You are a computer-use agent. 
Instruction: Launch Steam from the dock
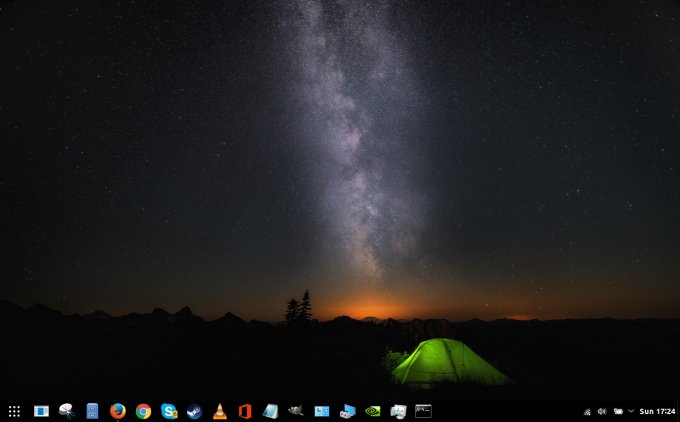[194, 411]
